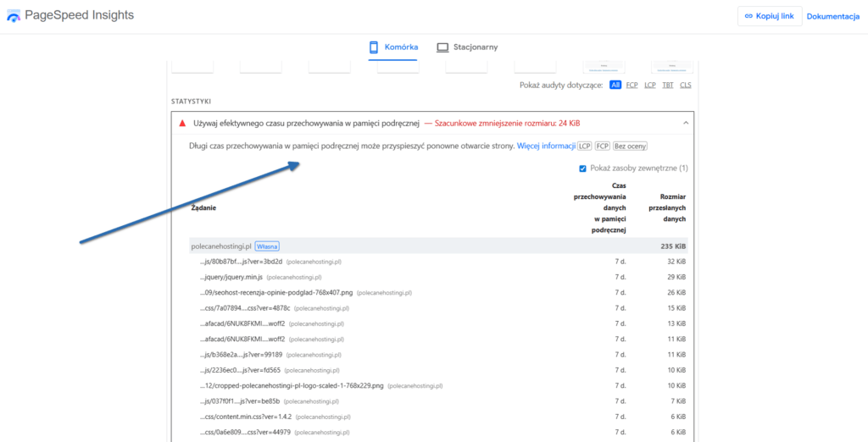Select the All audit filter
Screen dimensions: 868x442
click(615, 86)
